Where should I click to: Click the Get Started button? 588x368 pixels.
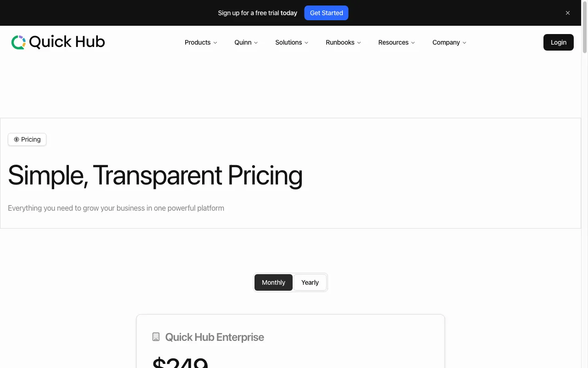pos(326,13)
